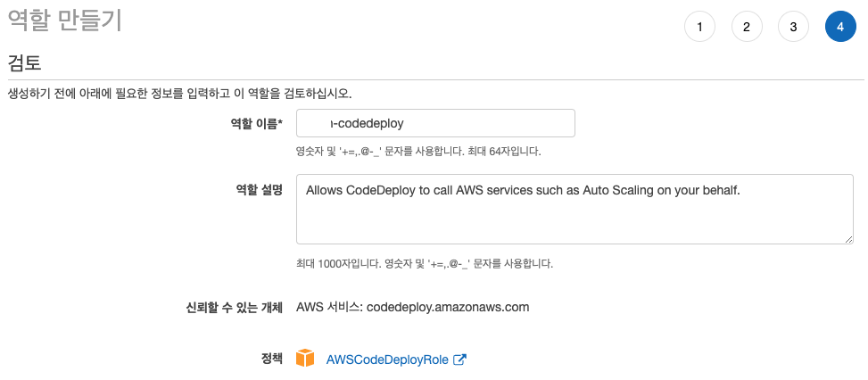Click the 역할 만들기 page title

(x=64, y=21)
